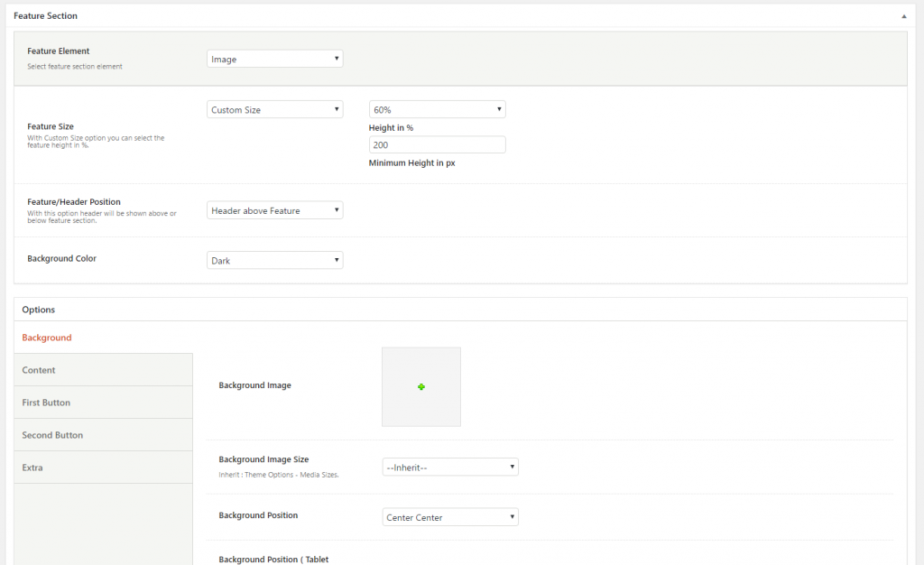Open the 60% height percentage dropdown
This screenshot has height=565, width=924.
coord(437,110)
